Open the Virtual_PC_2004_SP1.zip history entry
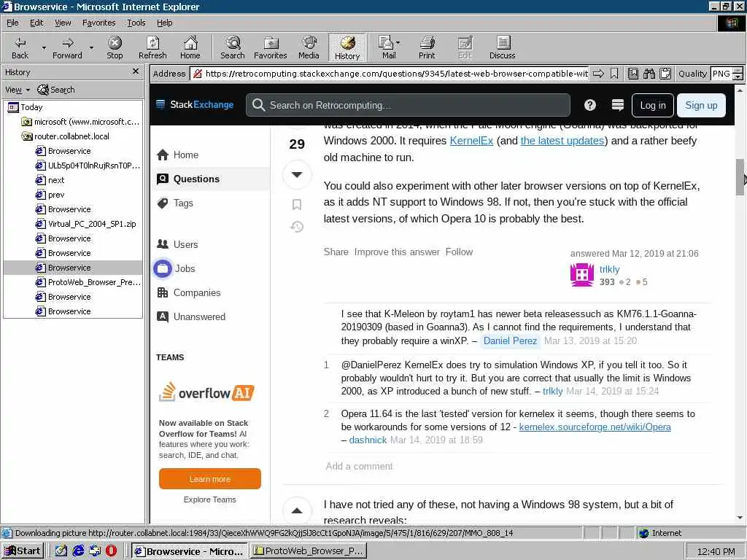The width and height of the screenshot is (747, 560). [86, 224]
